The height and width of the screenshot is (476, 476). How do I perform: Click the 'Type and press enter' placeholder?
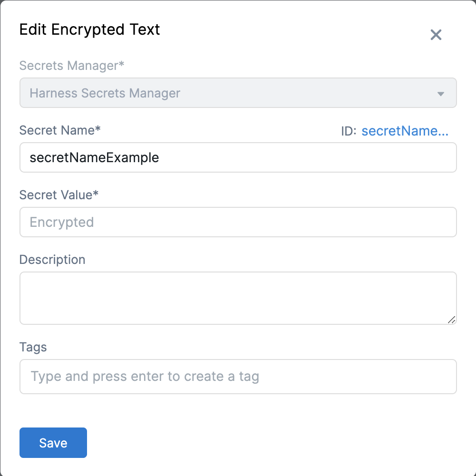[x=145, y=377]
